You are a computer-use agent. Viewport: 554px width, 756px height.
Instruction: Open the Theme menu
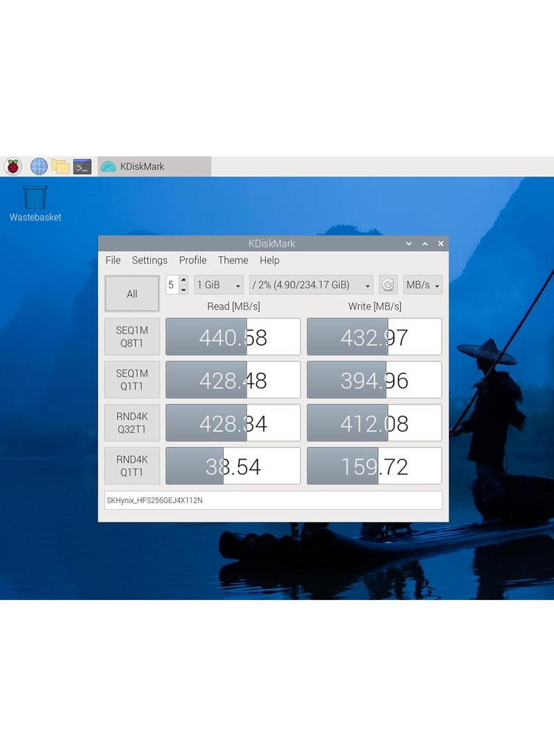[232, 261]
